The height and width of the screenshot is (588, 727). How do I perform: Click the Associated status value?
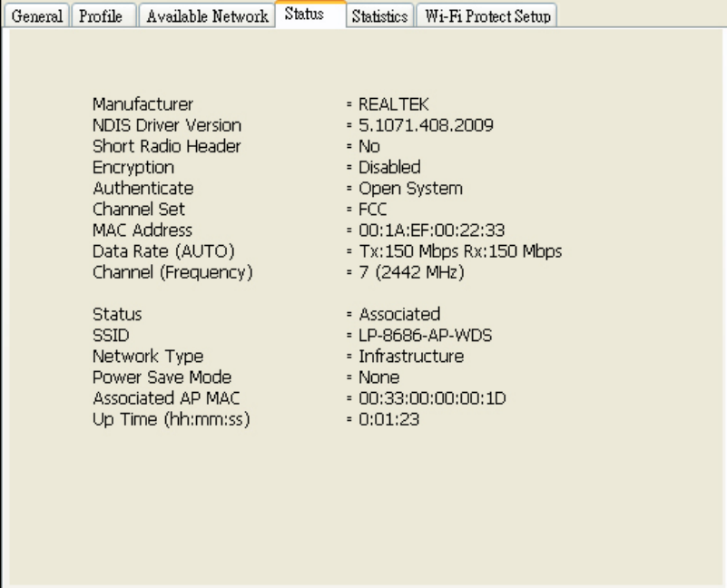[x=399, y=315]
